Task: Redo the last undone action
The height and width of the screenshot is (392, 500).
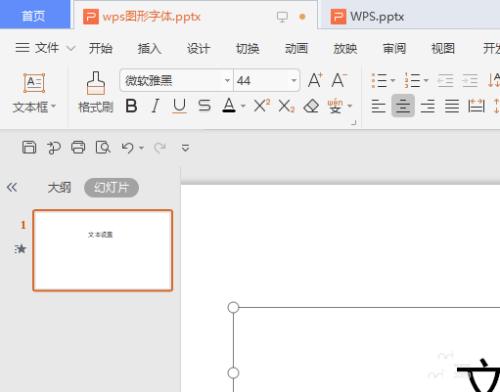Action: [160, 148]
